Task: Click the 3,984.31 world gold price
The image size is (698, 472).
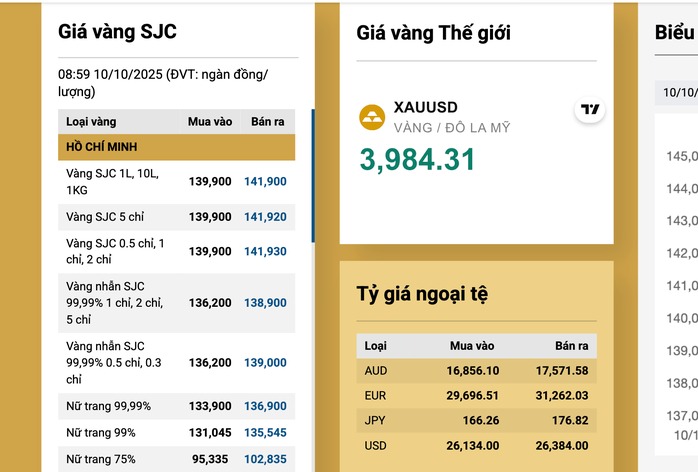Action: [x=418, y=159]
